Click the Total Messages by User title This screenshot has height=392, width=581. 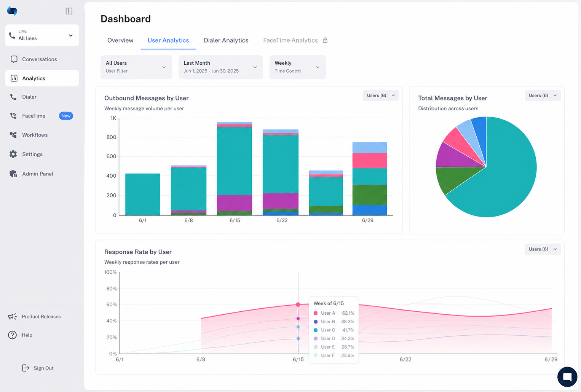click(453, 98)
